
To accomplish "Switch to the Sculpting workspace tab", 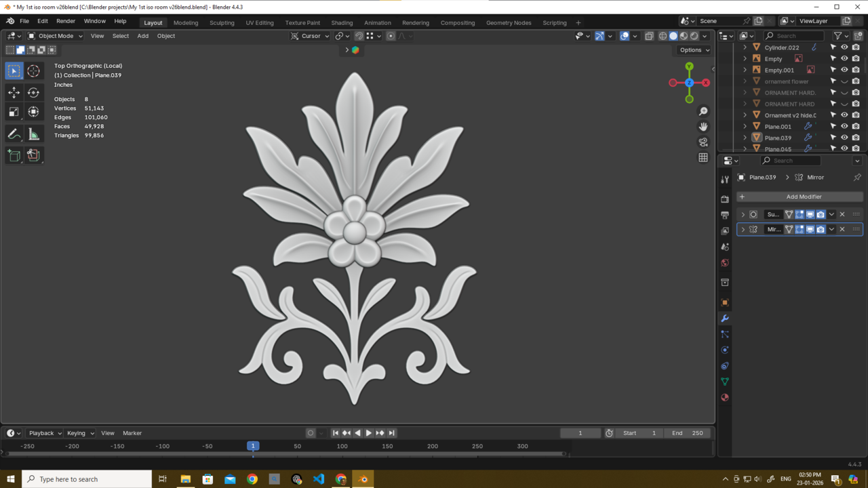I will pos(222,22).
